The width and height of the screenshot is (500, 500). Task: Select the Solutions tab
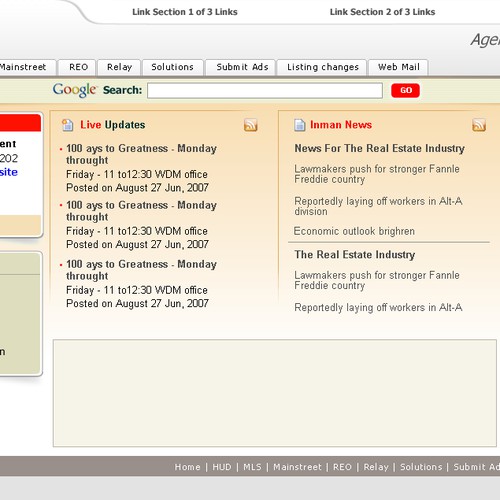pos(173,67)
